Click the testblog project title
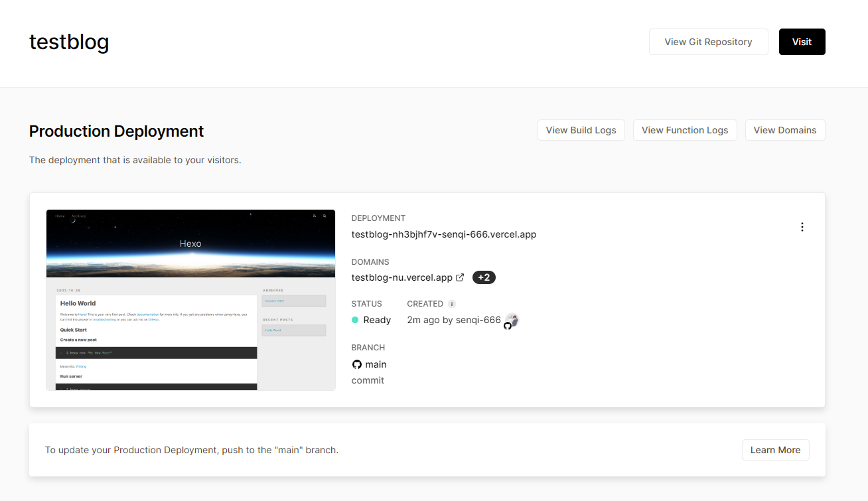868x501 pixels. [69, 42]
